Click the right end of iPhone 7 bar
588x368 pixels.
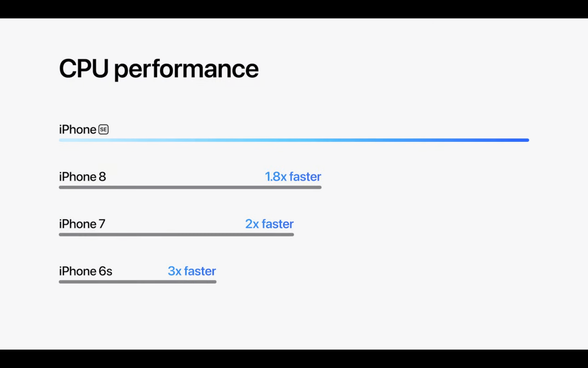tap(291, 235)
